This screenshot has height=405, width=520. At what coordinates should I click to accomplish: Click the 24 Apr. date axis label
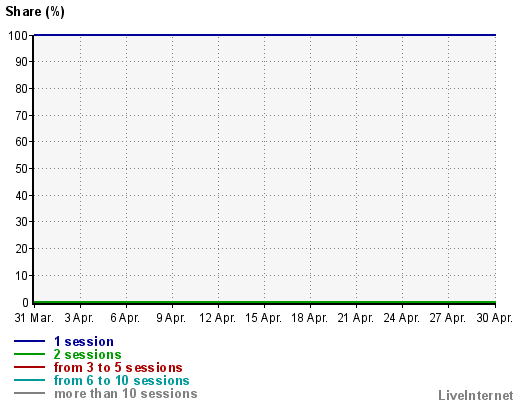pos(401,318)
